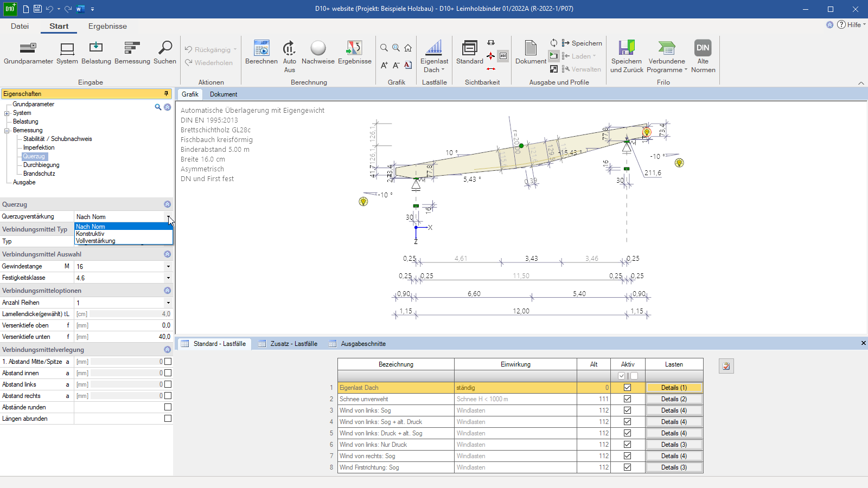The image size is (868, 488).
Task: Open Anzahl Reihen dropdown
Action: (x=168, y=303)
